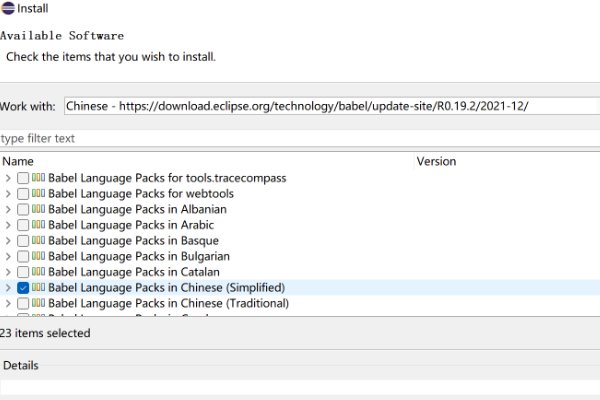
Task: Click the '23 items selected' status text
Action: [45, 333]
